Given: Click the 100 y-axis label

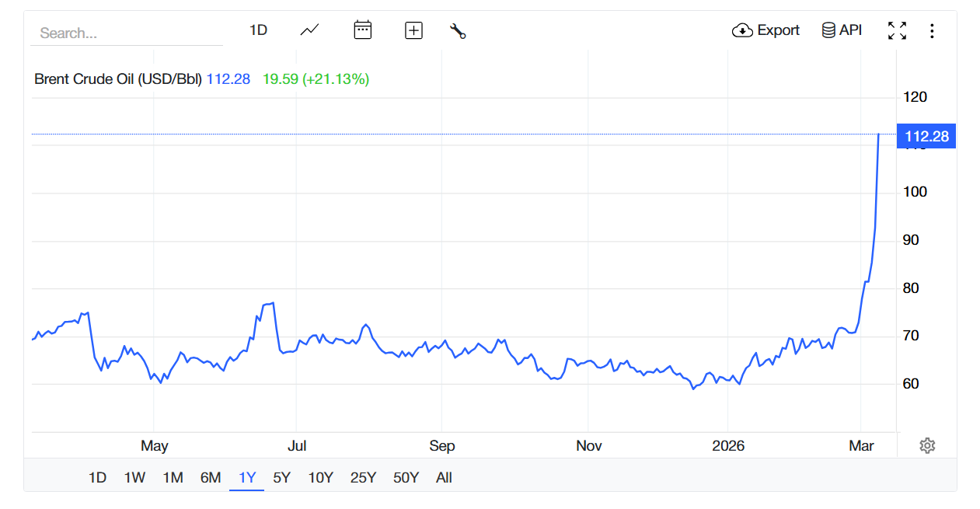Looking at the screenshot, I should [x=915, y=192].
